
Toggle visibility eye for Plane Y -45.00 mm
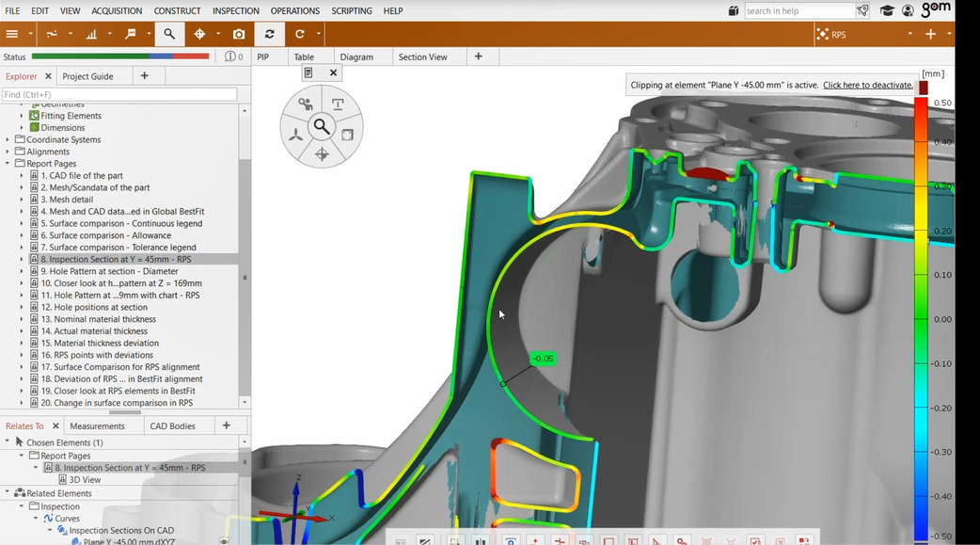(224, 541)
